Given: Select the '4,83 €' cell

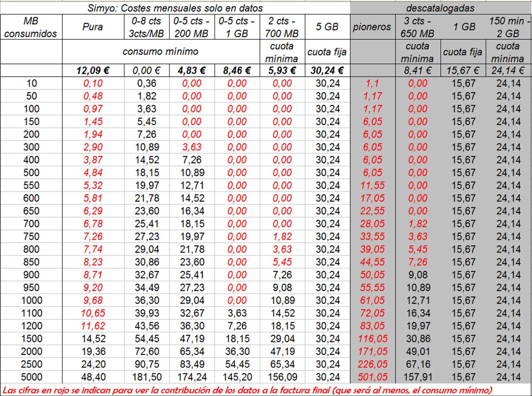Looking at the screenshot, I should (x=192, y=71).
